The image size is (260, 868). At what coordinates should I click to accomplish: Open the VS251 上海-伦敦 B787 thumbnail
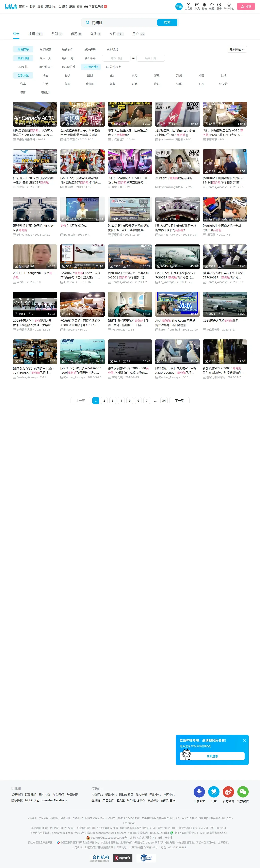(x=178, y=114)
